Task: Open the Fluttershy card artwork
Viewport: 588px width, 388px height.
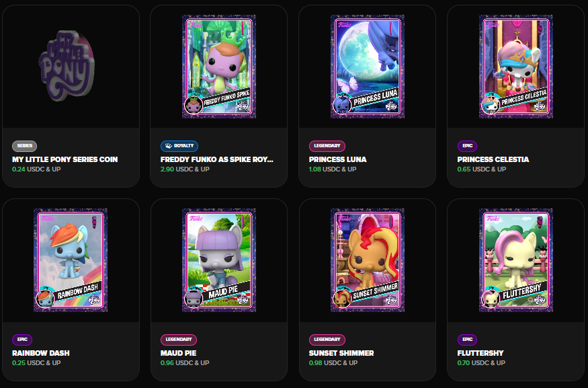Action: tap(516, 260)
